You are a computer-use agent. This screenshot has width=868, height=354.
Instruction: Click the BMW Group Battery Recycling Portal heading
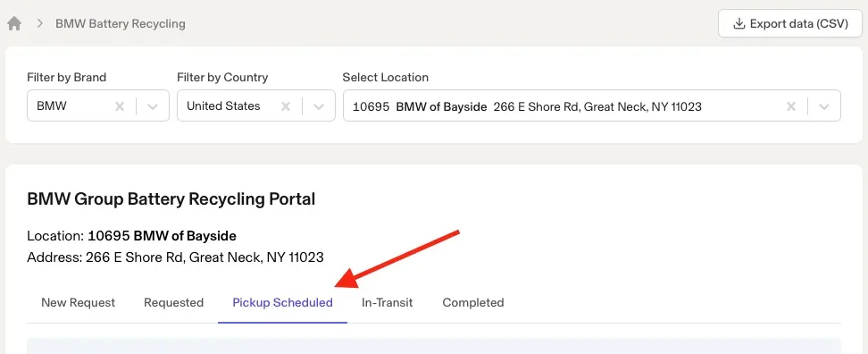click(171, 198)
